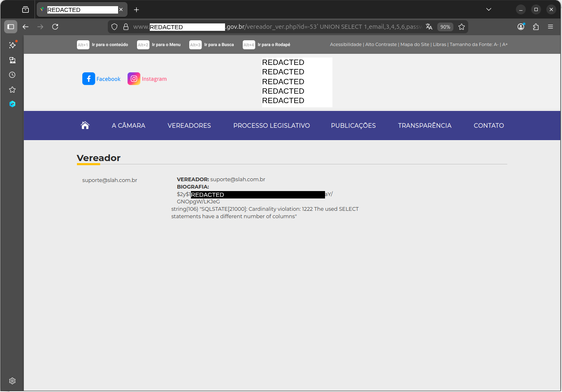Open bookmarks from the sidebar star icon

pyautogui.click(x=12, y=90)
